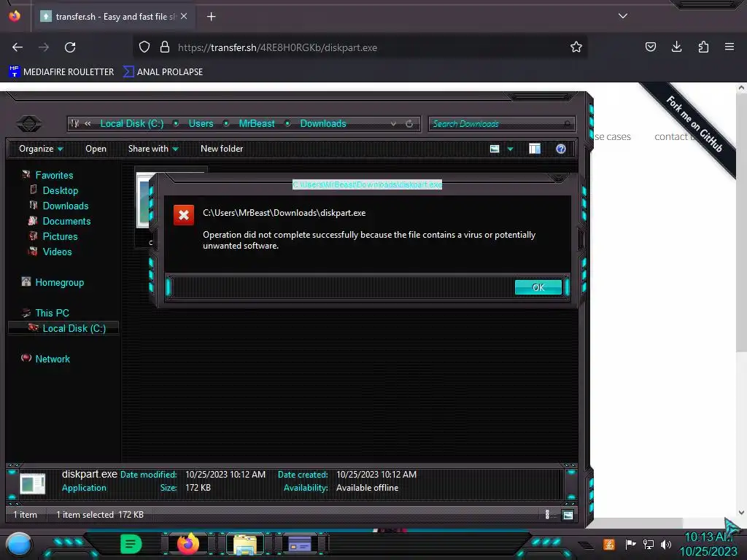Open Firefox View from the top-left icon
This screenshot has width=747, height=560.
15,16
